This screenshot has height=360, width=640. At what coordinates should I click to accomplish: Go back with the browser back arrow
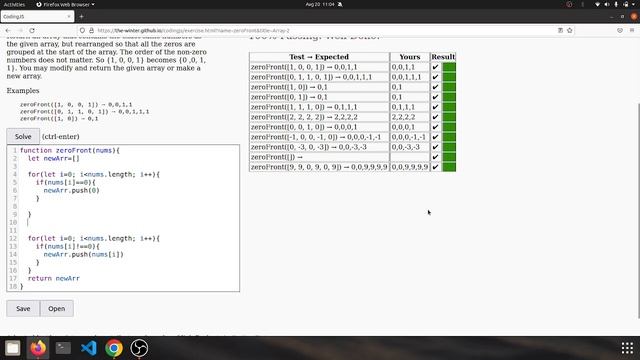8,31
